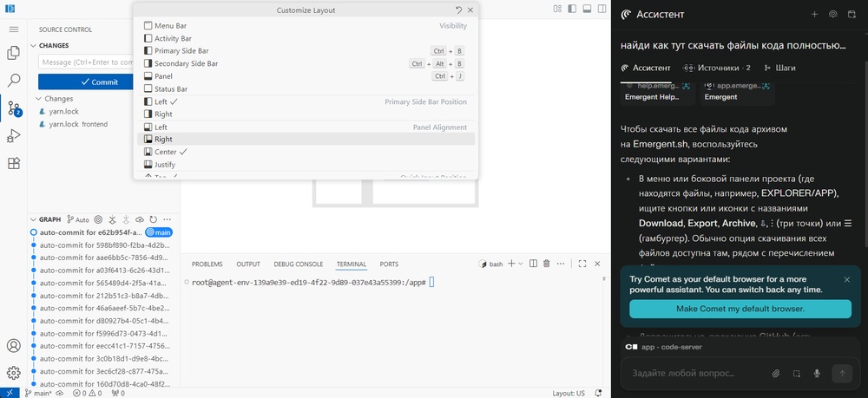Select the bash terminal label

pos(491,264)
